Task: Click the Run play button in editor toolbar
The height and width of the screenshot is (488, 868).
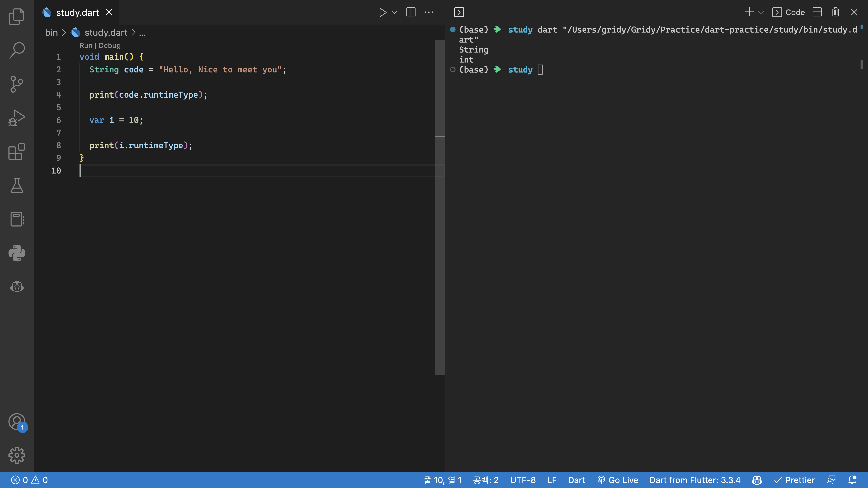Action: [x=382, y=13]
